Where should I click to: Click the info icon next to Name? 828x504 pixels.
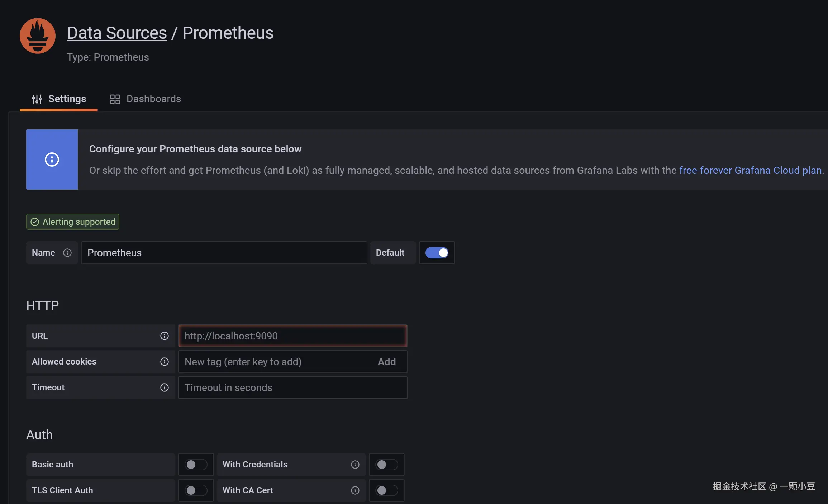pyautogui.click(x=67, y=253)
